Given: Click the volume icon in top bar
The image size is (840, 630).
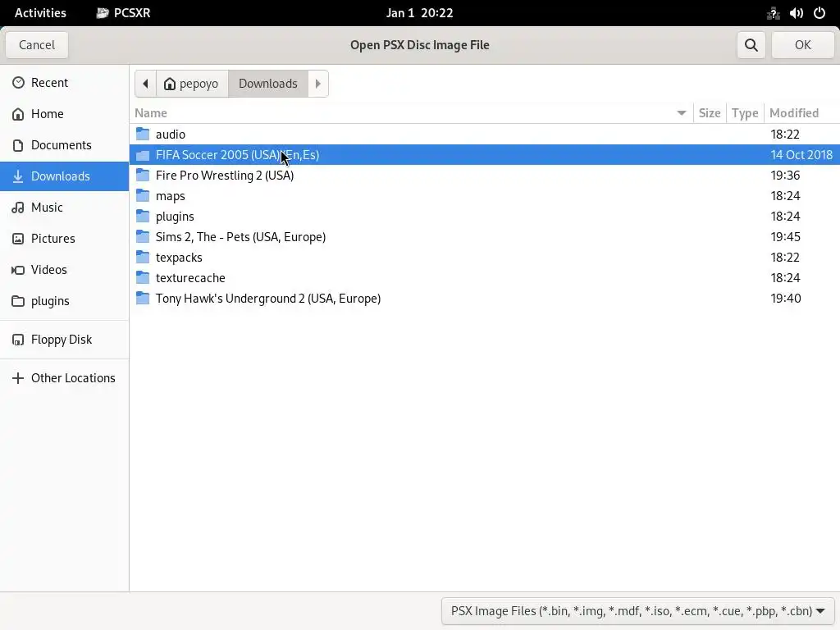Looking at the screenshot, I should click(796, 13).
